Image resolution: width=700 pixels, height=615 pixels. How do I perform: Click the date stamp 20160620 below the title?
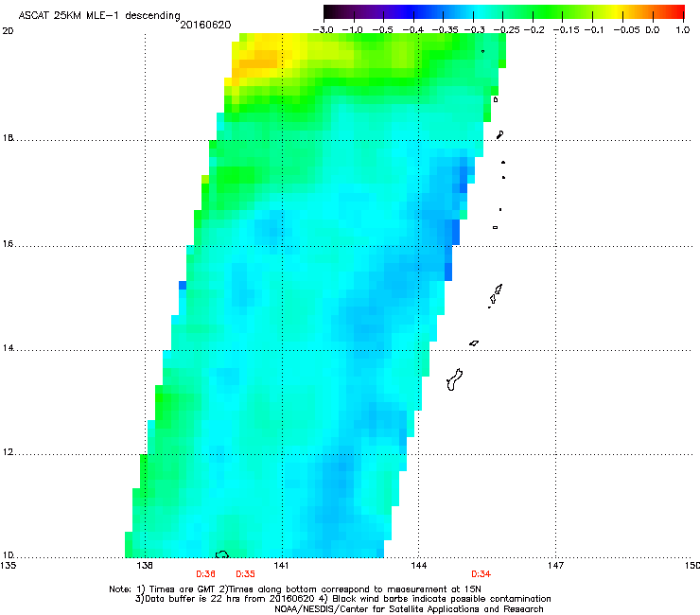click(x=205, y=25)
